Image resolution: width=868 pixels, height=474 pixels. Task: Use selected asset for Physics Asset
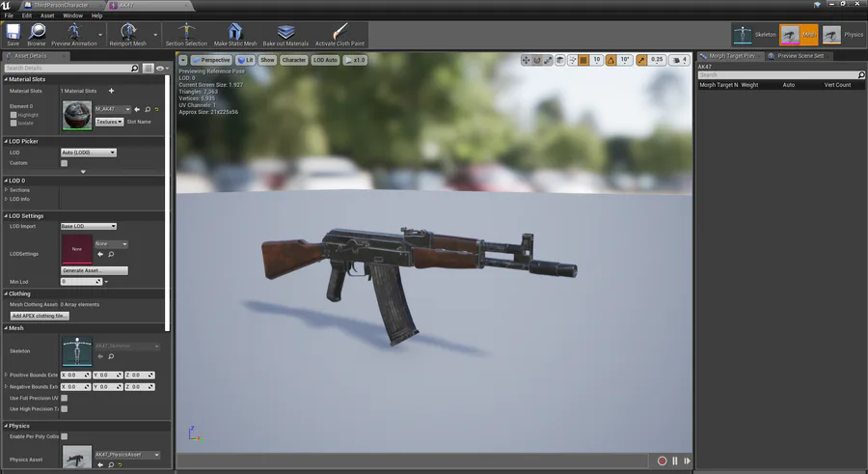point(100,464)
